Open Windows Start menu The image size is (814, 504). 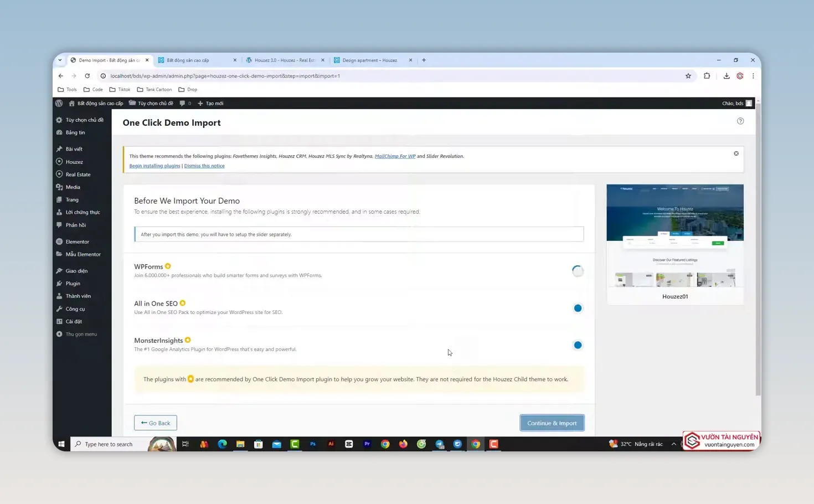(61, 444)
